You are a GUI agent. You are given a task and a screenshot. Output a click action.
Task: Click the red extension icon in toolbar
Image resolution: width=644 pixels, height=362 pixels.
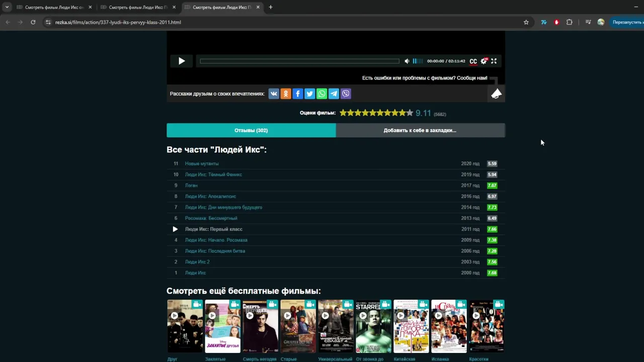tap(556, 22)
